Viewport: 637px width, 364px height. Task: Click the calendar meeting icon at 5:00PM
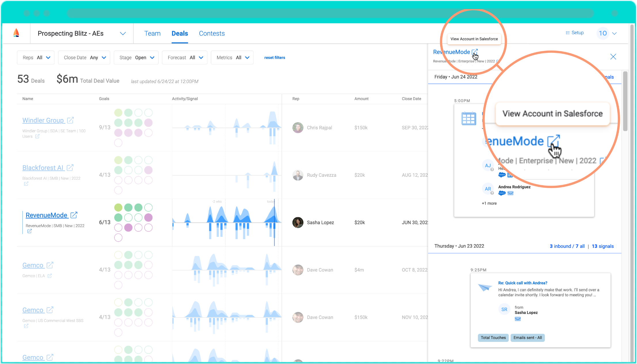[469, 118]
